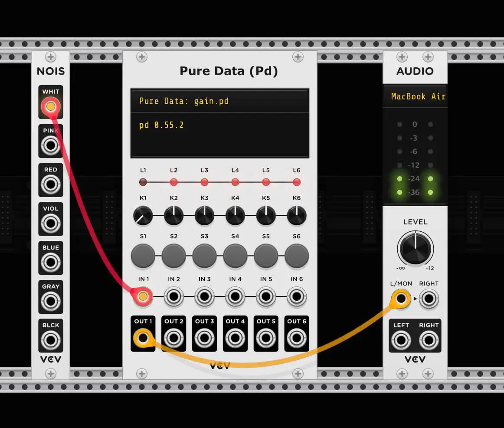Toggle the S5 switch button
Screen dimensions: 504x428
tap(266, 256)
